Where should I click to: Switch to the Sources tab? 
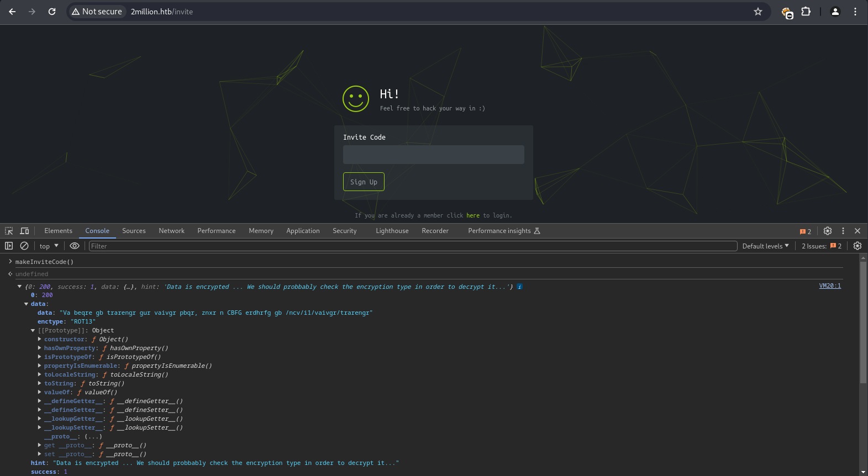click(134, 231)
